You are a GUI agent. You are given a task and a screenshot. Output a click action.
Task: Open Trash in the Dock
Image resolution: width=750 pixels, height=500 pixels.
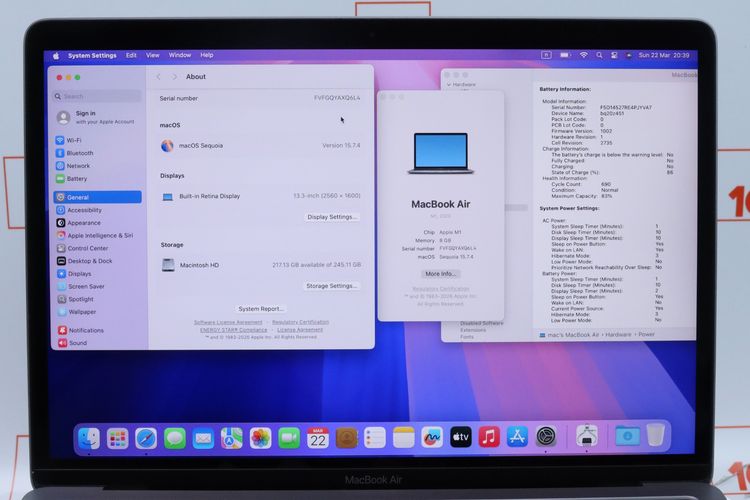pyautogui.click(x=656, y=434)
